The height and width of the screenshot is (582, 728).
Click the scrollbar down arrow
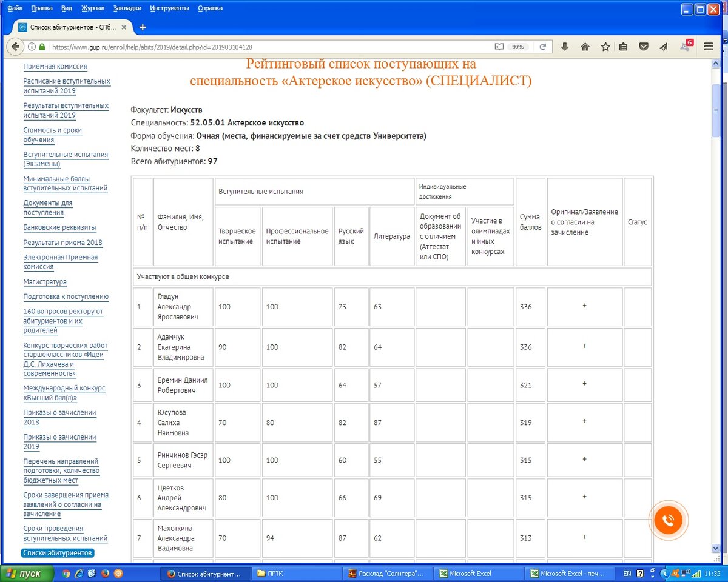(715, 549)
